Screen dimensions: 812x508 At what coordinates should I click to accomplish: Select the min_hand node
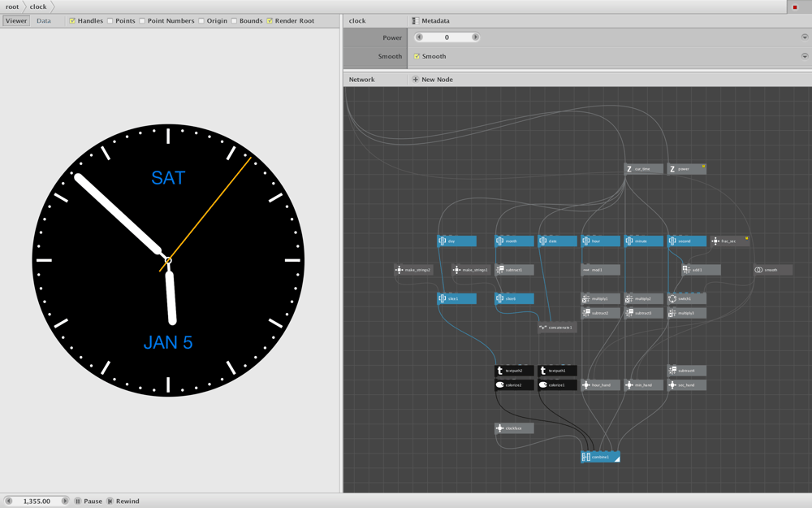coord(644,384)
